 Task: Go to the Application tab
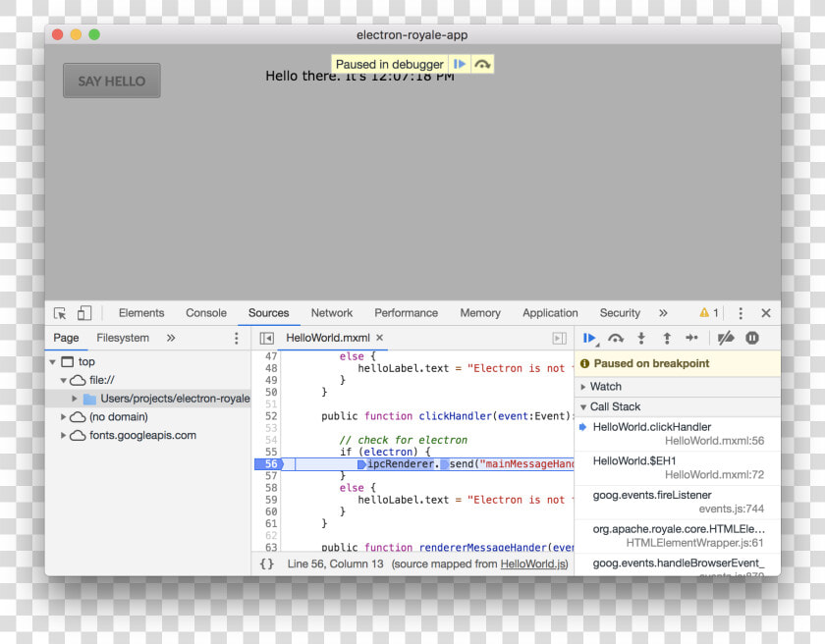click(550, 313)
